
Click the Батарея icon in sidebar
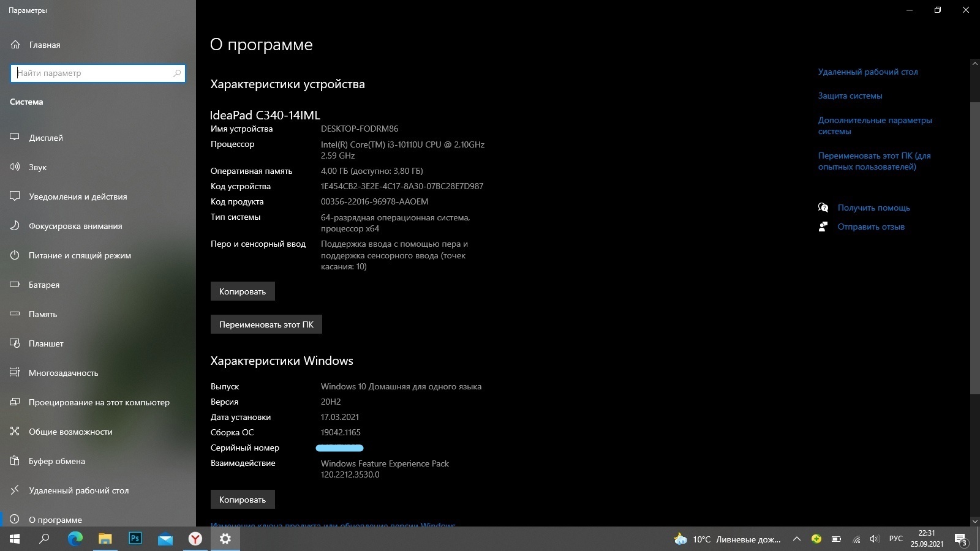pyautogui.click(x=15, y=285)
